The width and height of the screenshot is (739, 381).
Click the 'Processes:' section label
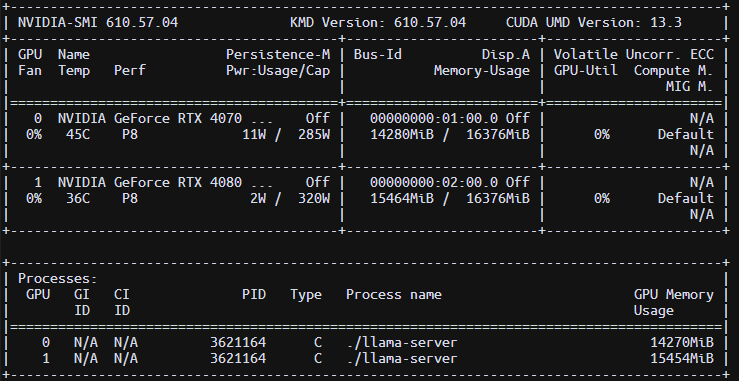57,279
